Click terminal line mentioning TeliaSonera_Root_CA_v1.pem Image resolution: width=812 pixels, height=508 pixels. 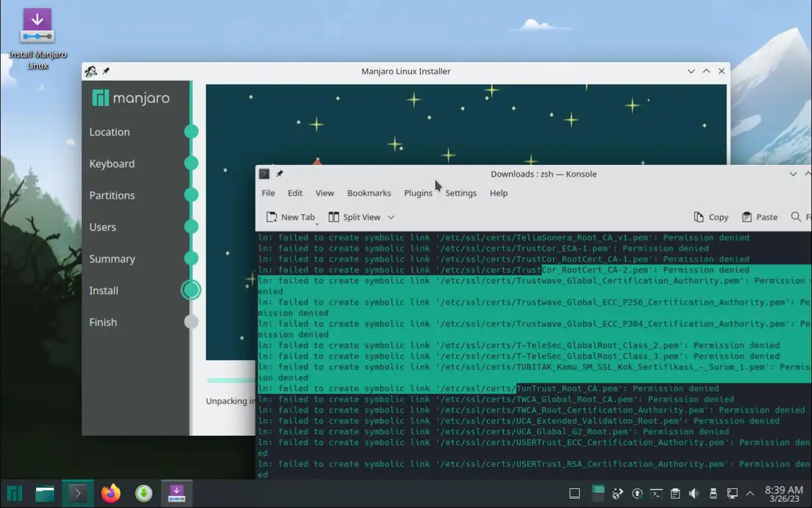coord(504,237)
